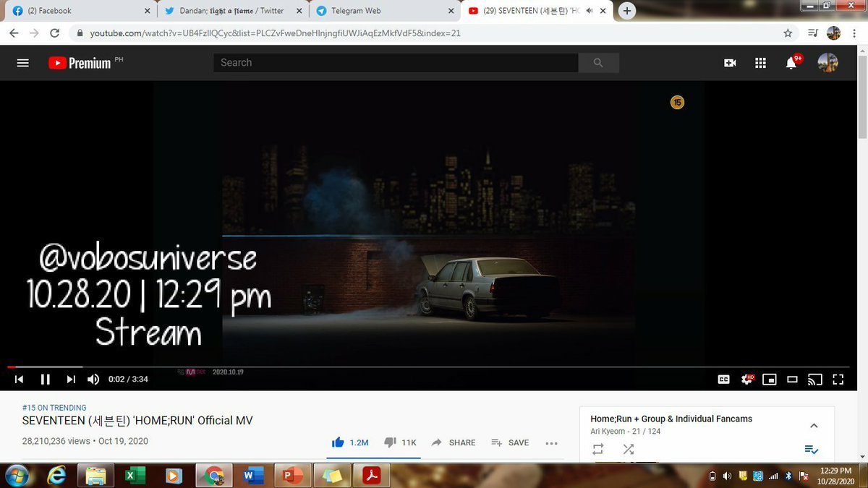Viewport: 868px width, 488px height.
Task: Close the Facebook tab
Action: click(x=147, y=11)
